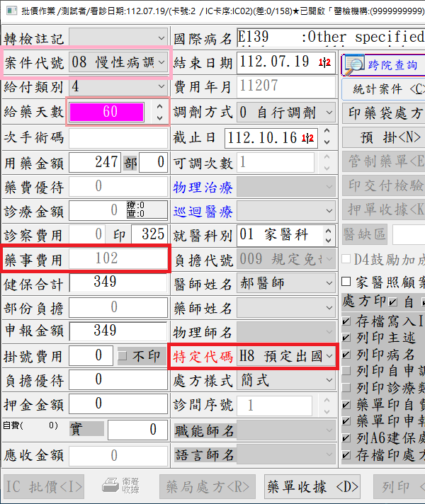Click the 跨院查詢 magnifier icon
The height and width of the screenshot is (504, 425).
coord(354,64)
